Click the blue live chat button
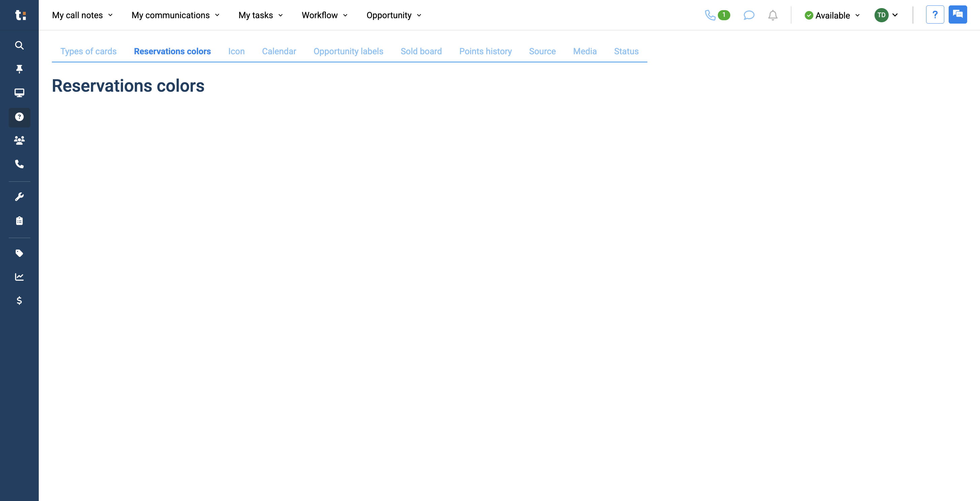This screenshot has width=980, height=501. coord(957,15)
